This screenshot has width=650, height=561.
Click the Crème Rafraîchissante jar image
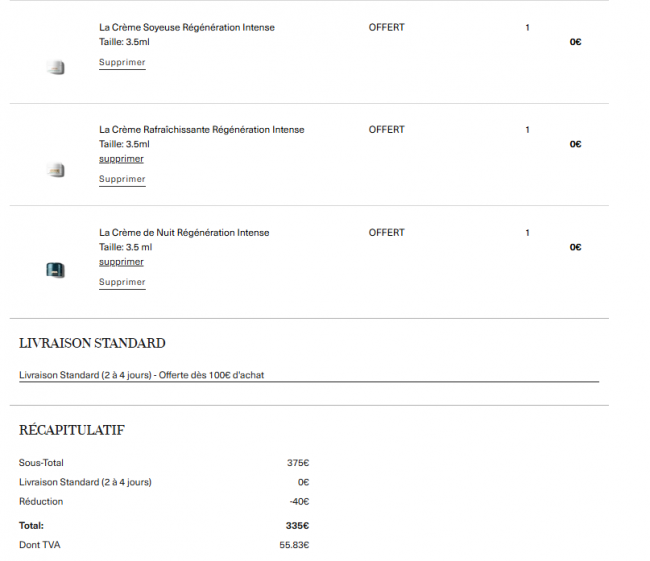click(56, 170)
